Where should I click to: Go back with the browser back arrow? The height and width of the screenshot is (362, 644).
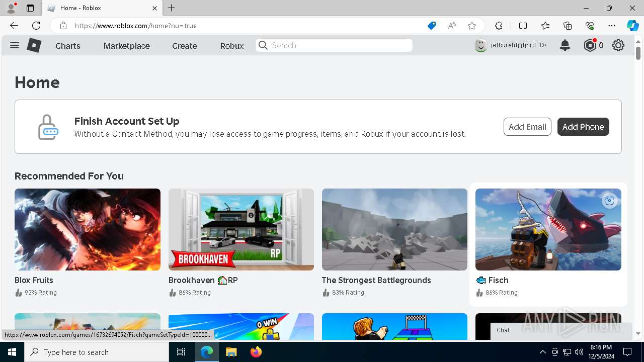point(14,26)
